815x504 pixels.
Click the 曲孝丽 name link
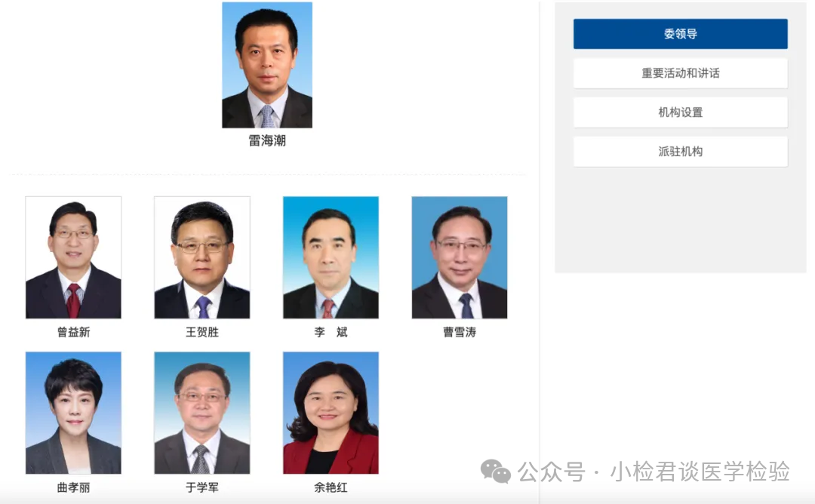73,487
